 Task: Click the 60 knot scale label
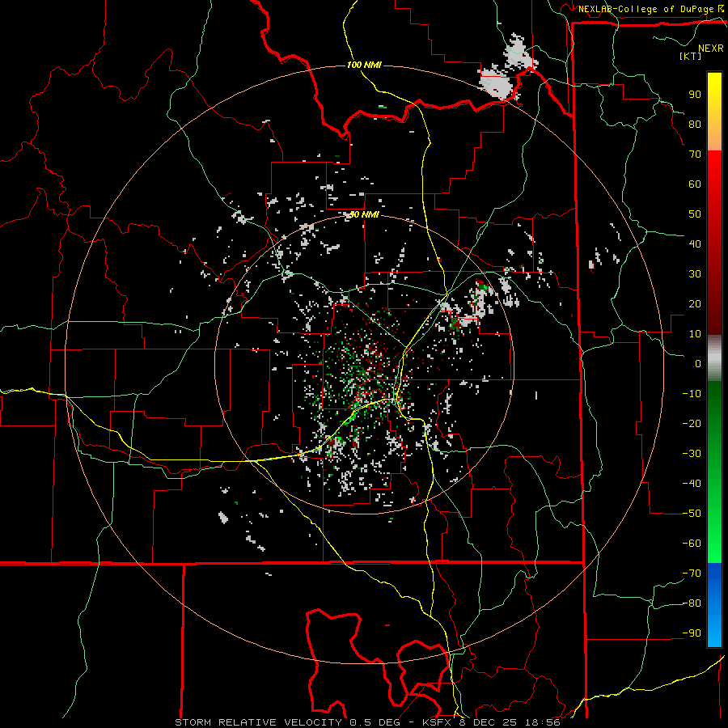[695, 184]
